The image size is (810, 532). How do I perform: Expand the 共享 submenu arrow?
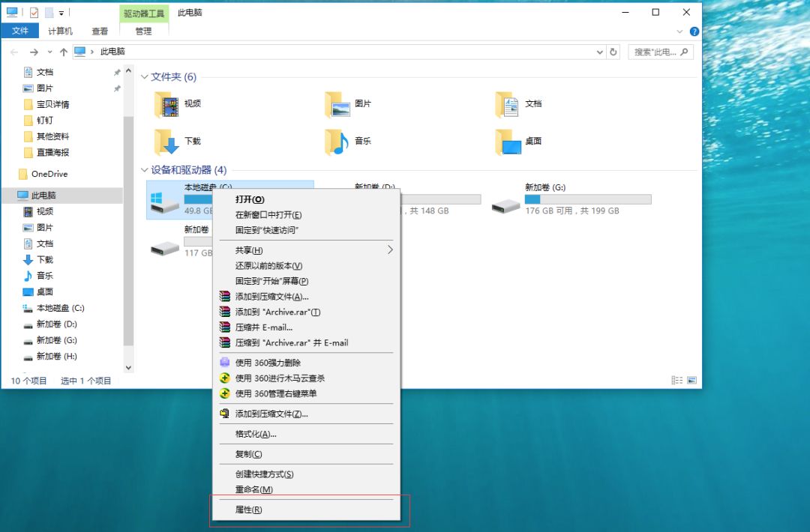390,250
